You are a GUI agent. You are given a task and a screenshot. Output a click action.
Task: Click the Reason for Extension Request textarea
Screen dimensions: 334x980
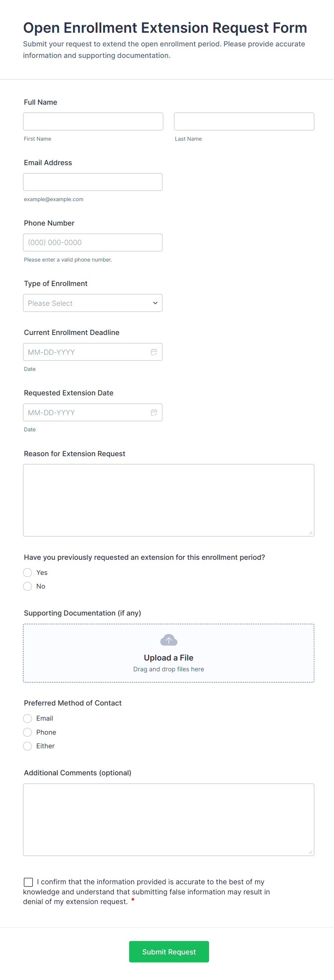tap(169, 500)
